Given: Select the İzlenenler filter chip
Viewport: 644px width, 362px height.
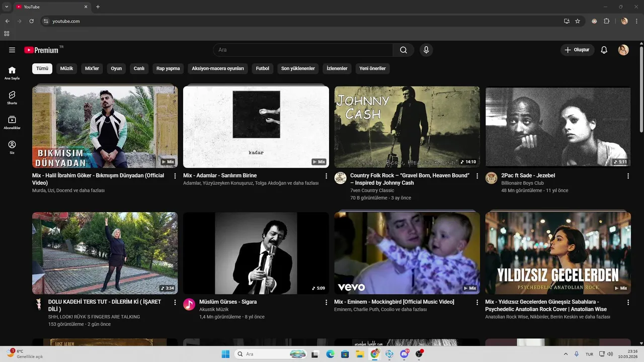Looking at the screenshot, I should 337,68.
